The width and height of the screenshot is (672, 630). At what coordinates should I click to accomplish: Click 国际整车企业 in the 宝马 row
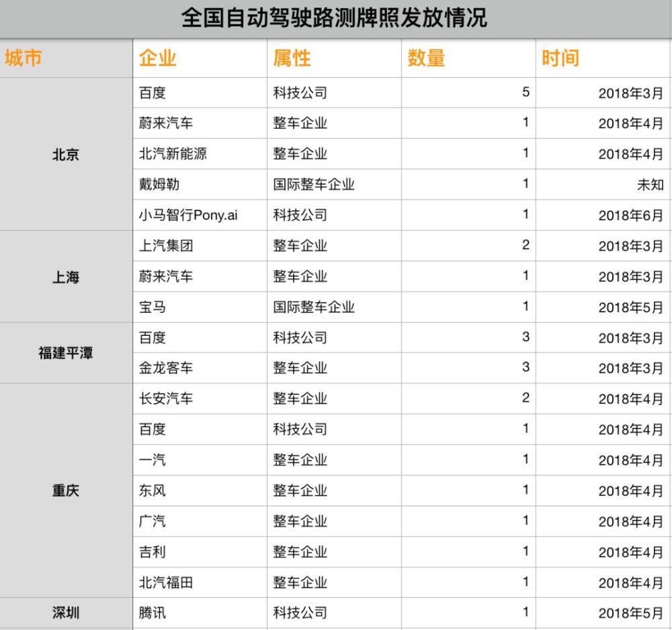pos(314,307)
